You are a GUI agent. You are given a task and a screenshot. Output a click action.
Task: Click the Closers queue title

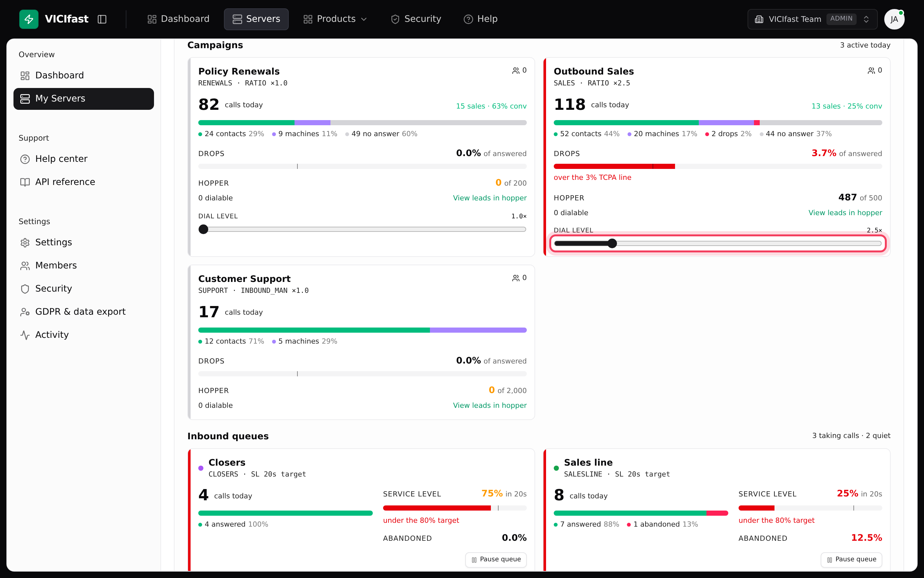(227, 462)
